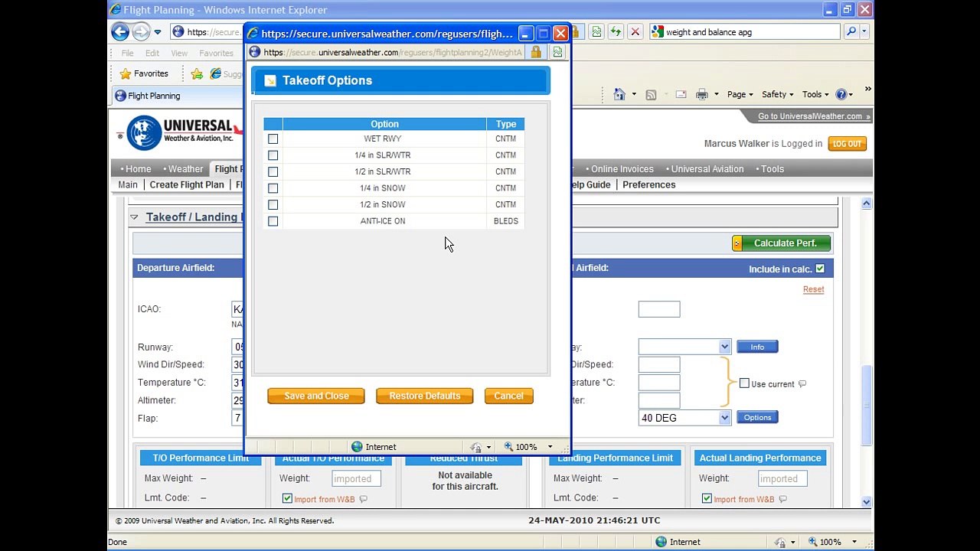Click the Help question mark icon
The image size is (980, 551).
pyautogui.click(x=841, y=94)
